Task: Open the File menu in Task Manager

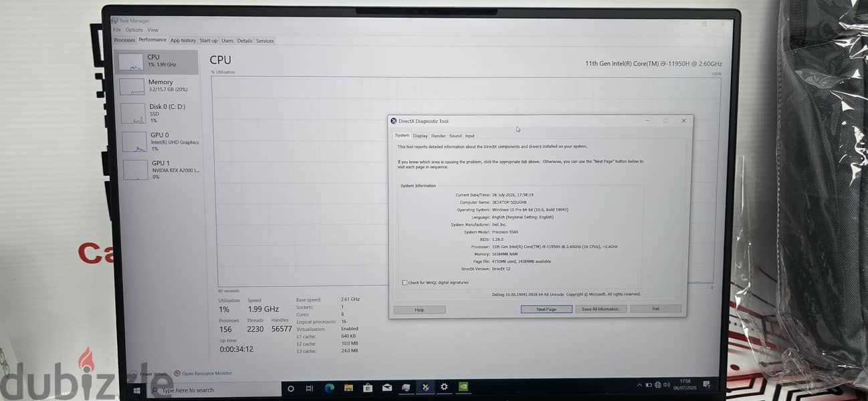Action: [117, 30]
